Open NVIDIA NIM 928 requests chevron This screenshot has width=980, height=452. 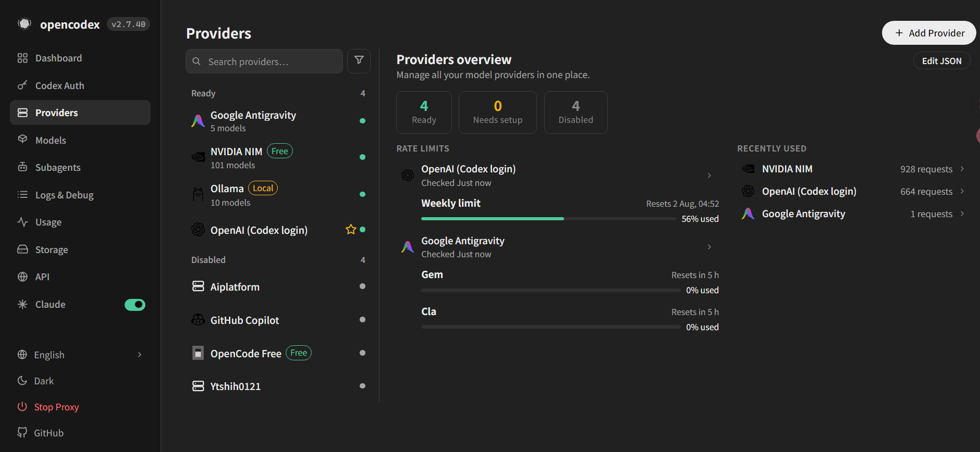click(x=962, y=169)
